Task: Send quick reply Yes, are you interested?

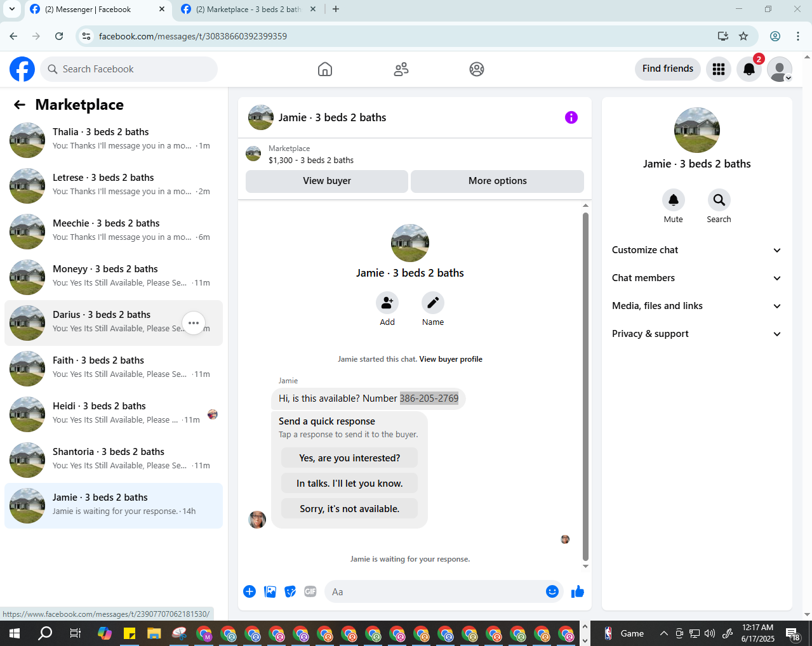Action: coord(350,458)
